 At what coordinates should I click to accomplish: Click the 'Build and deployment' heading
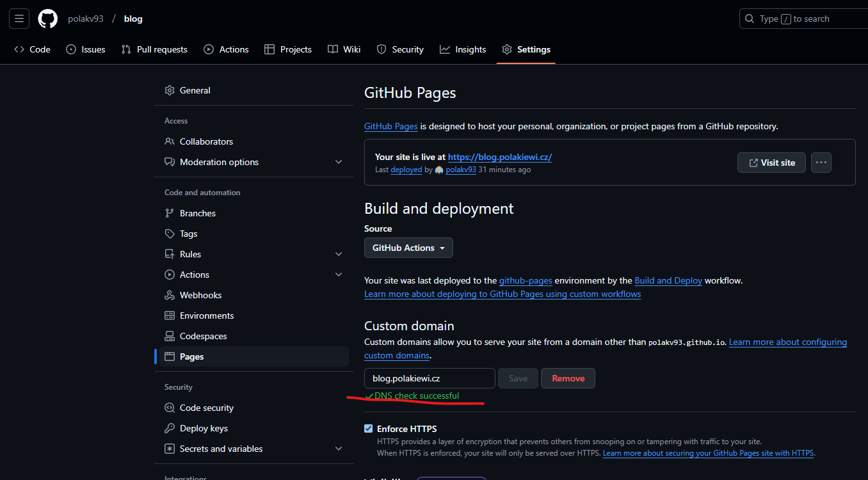439,209
